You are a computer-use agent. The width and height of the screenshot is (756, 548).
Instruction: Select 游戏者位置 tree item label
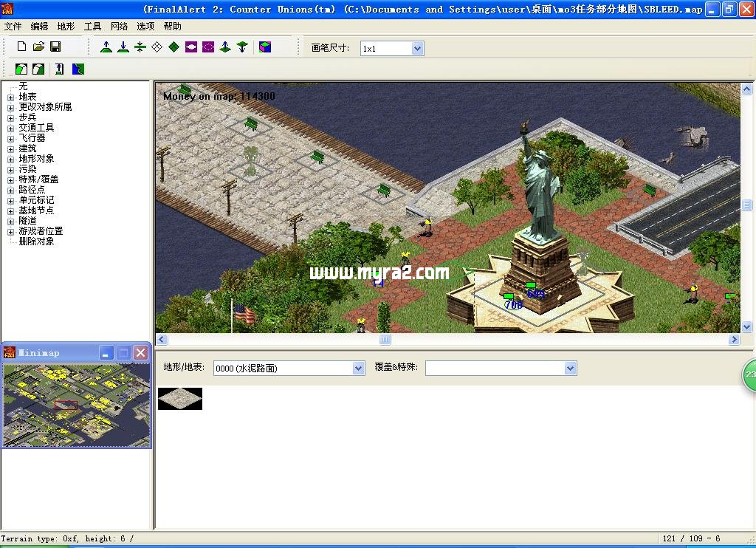pyautogui.click(x=41, y=231)
